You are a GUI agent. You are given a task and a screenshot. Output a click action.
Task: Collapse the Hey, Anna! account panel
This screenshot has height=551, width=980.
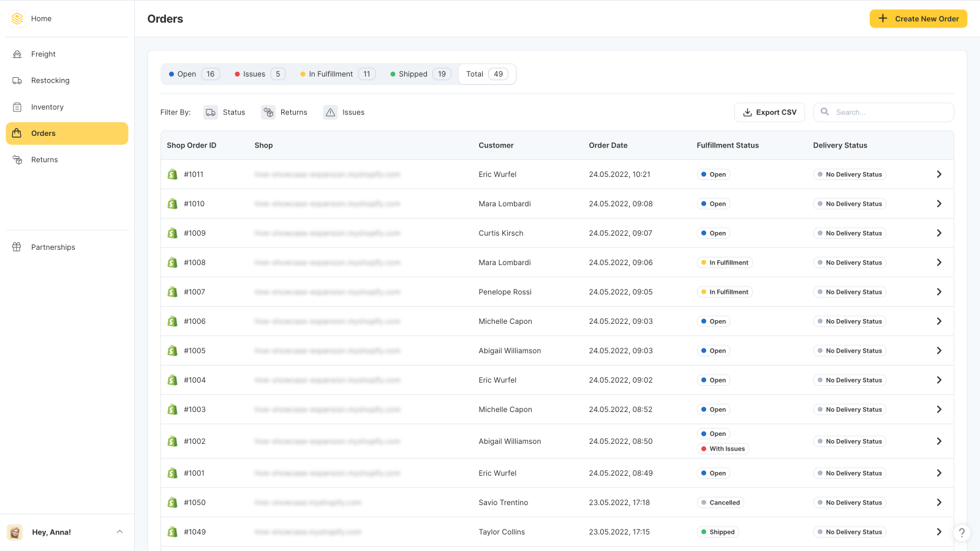coord(120,531)
